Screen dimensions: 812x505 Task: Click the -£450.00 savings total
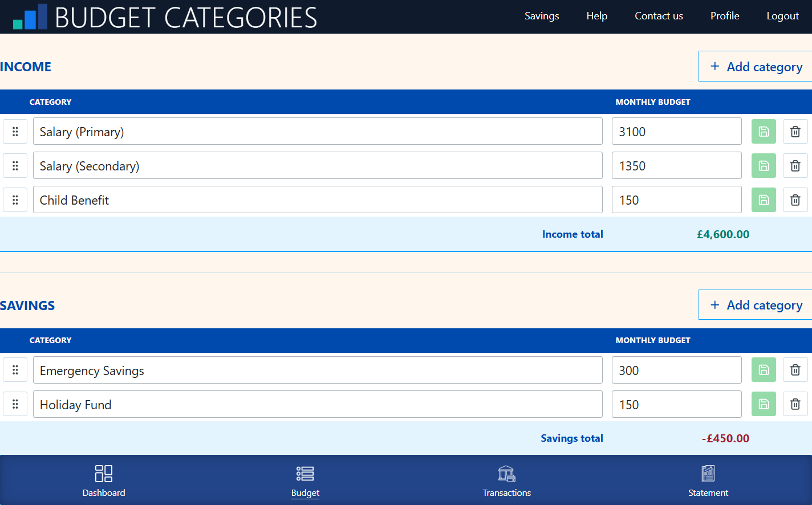pyautogui.click(x=725, y=438)
